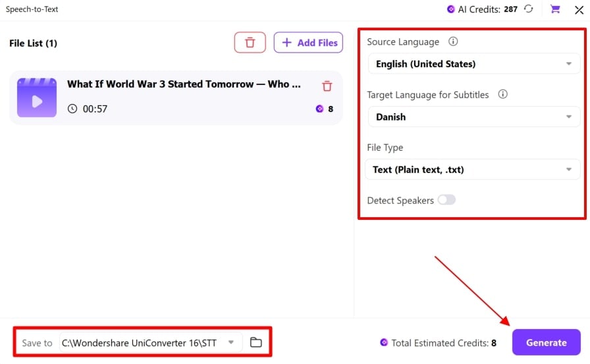The image size is (590, 364).
Task: Expand the Save to path dropdown
Action: click(x=231, y=342)
